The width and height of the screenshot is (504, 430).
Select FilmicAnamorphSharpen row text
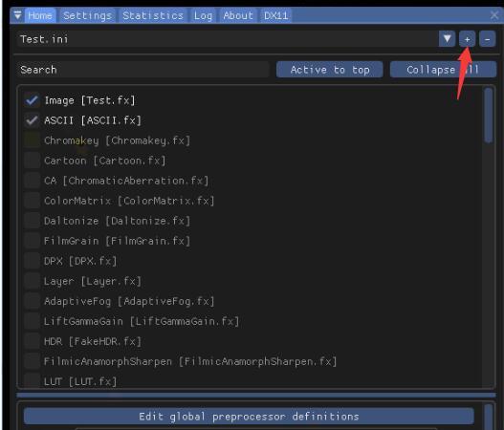[x=190, y=361]
